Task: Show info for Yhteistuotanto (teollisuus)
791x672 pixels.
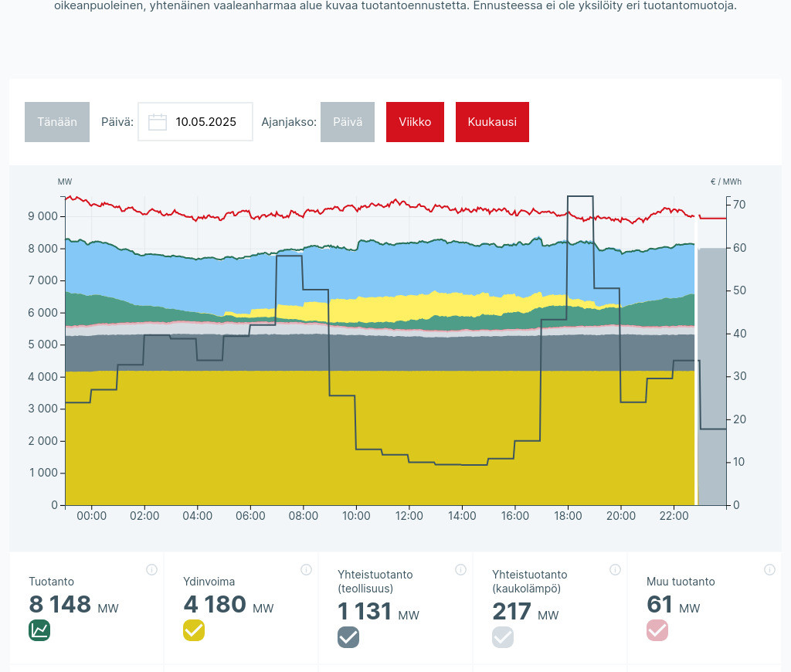Action: pyautogui.click(x=460, y=570)
